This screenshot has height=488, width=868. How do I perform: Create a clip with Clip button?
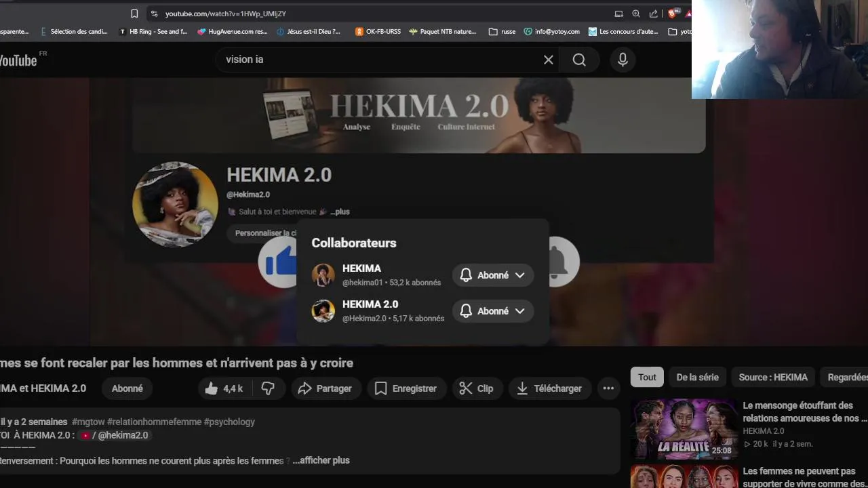coord(476,388)
